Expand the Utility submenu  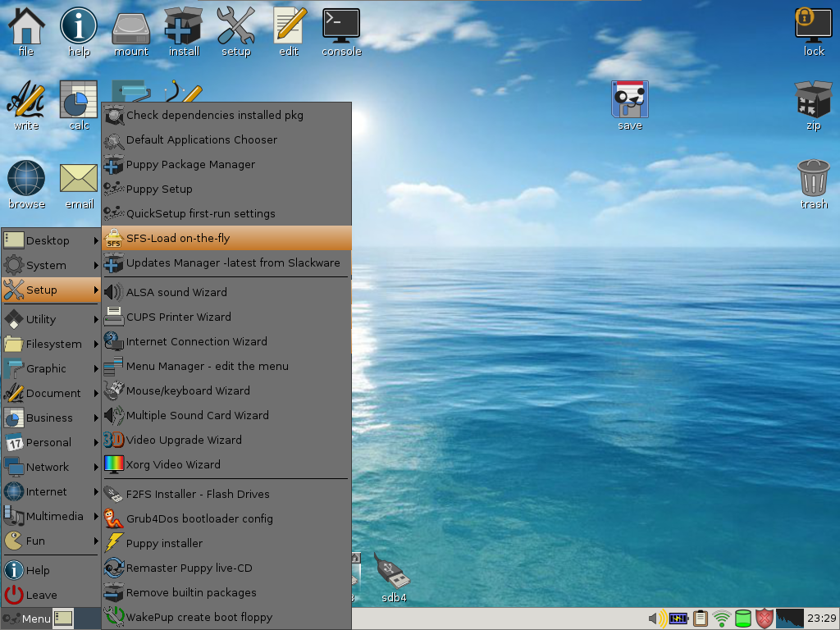tap(52, 319)
